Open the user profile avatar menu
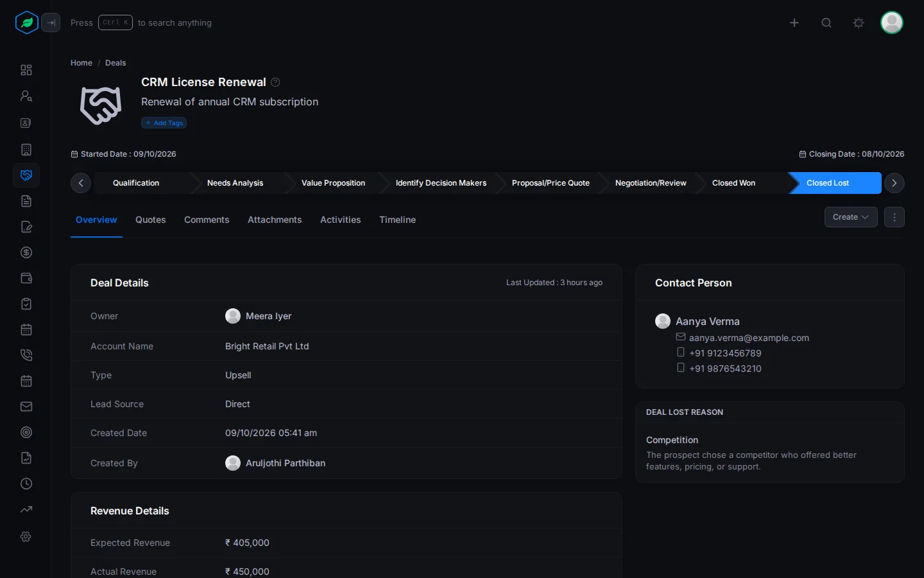Image resolution: width=924 pixels, height=578 pixels. point(892,22)
